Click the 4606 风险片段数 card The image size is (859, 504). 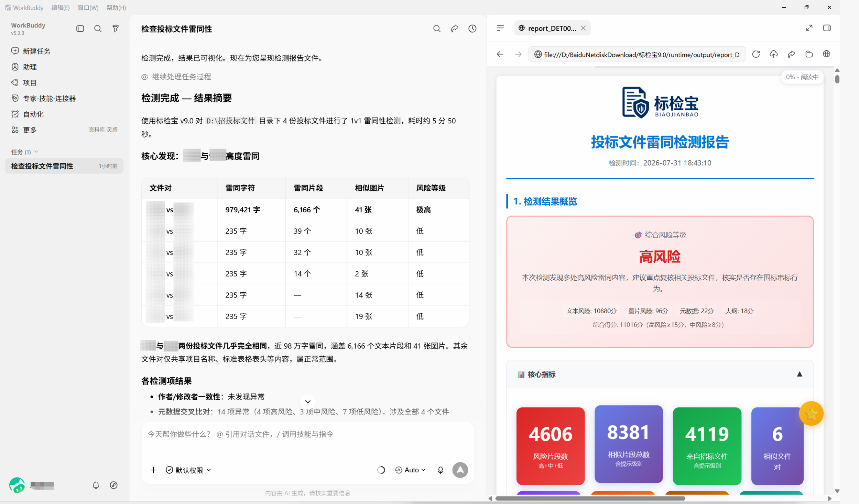tap(550, 446)
